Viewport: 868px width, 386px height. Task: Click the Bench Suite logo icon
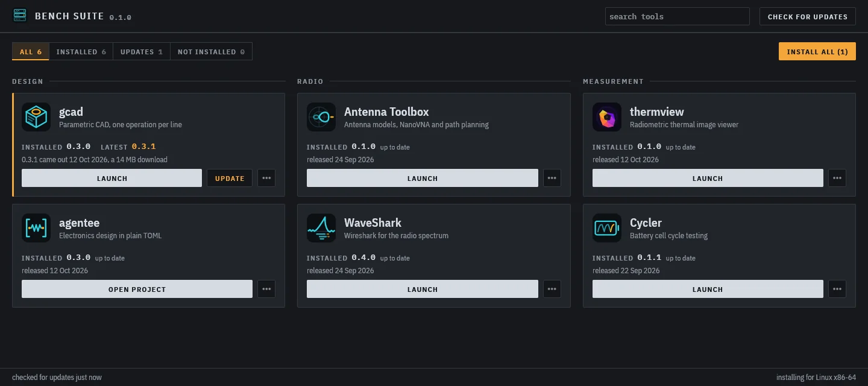(20, 16)
